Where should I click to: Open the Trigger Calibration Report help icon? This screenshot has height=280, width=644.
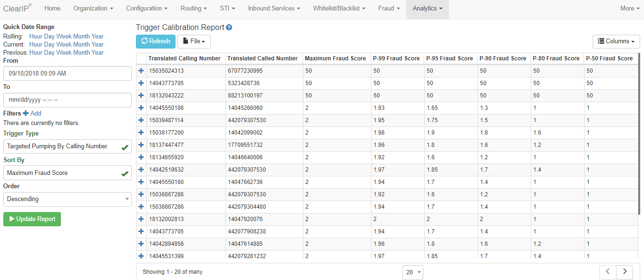coord(229,28)
